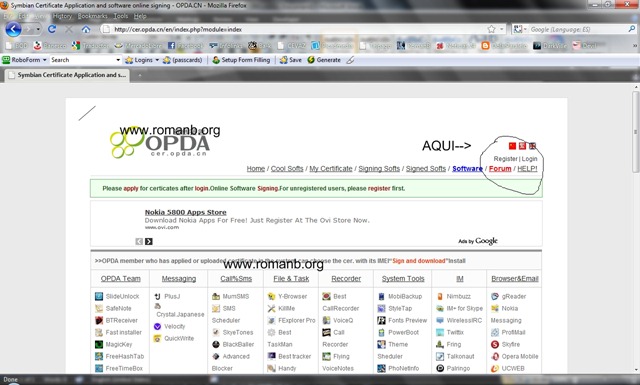Click the search magnifier icon in search box

point(631,29)
